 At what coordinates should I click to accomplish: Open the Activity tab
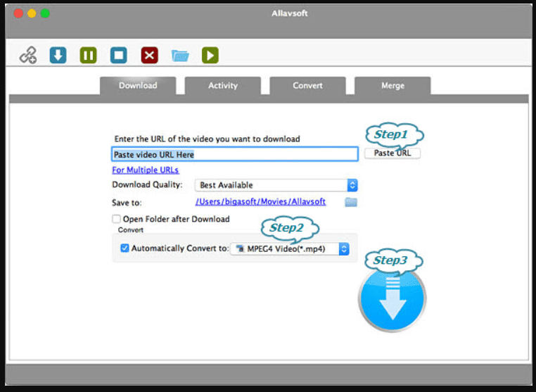[223, 86]
